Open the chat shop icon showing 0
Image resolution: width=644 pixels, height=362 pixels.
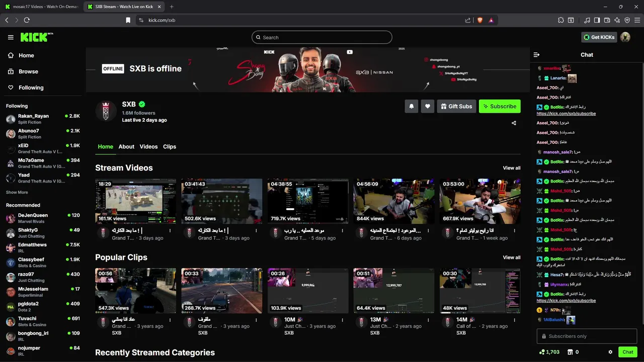point(573,352)
